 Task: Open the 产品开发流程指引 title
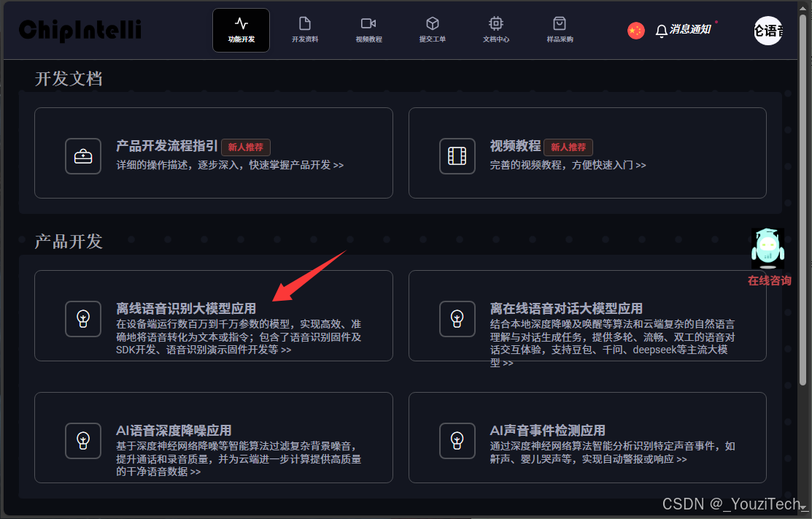[x=167, y=146]
